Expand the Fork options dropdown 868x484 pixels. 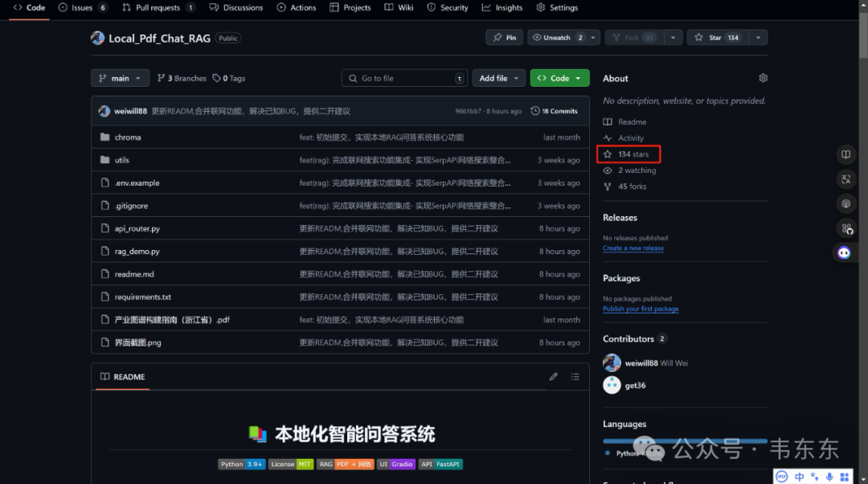tap(674, 38)
